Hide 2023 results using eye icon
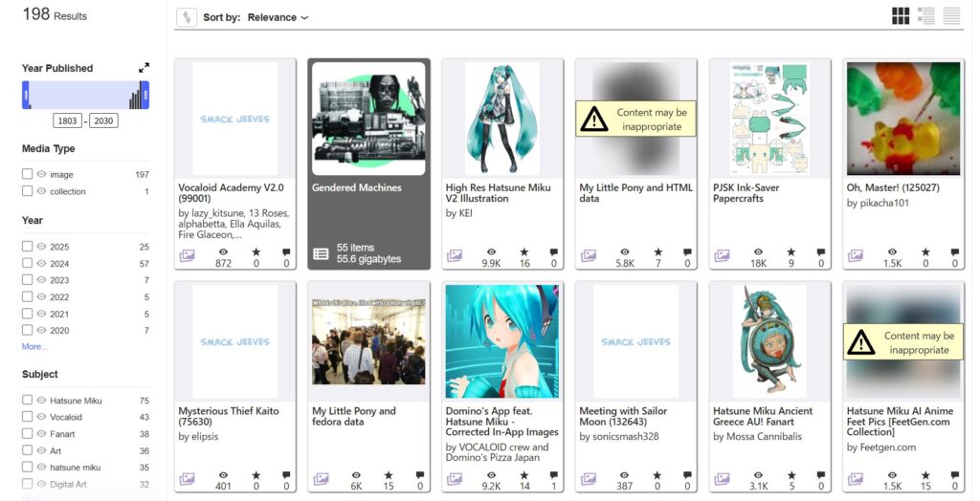980x501 pixels. (x=42, y=280)
